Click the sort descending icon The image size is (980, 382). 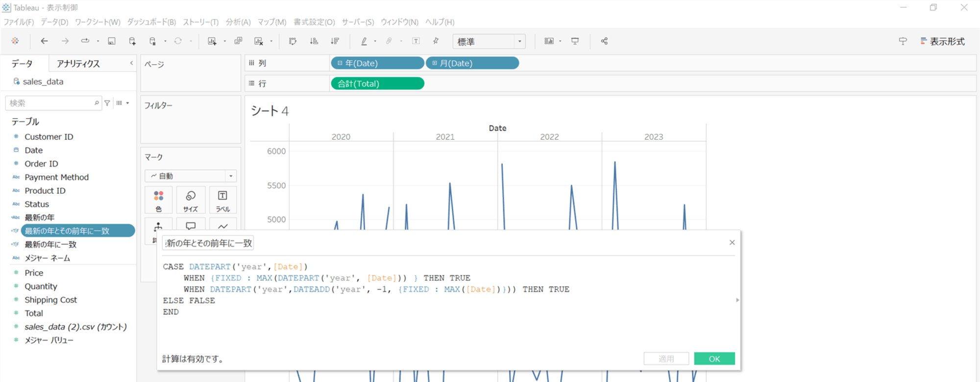pyautogui.click(x=335, y=41)
